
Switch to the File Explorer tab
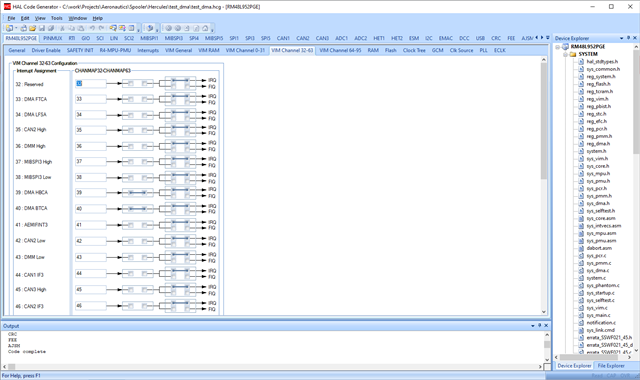[x=611, y=366]
